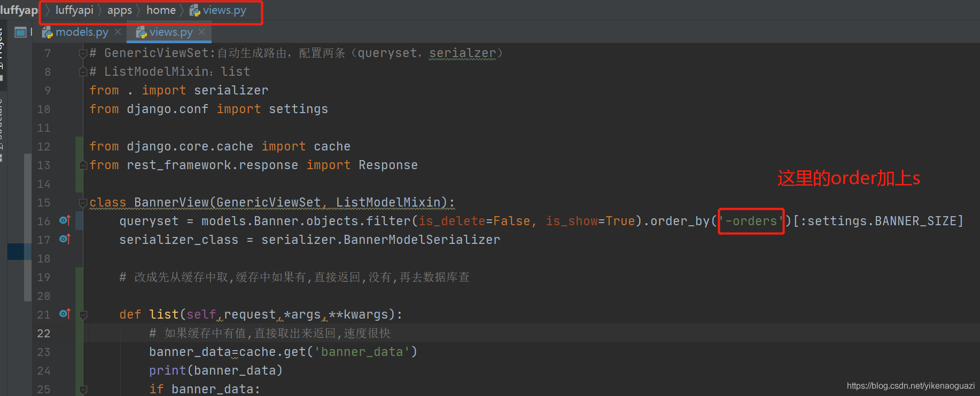The image size is (980, 396).
Task: Toggle fold marker at line 25
Action: click(83, 390)
